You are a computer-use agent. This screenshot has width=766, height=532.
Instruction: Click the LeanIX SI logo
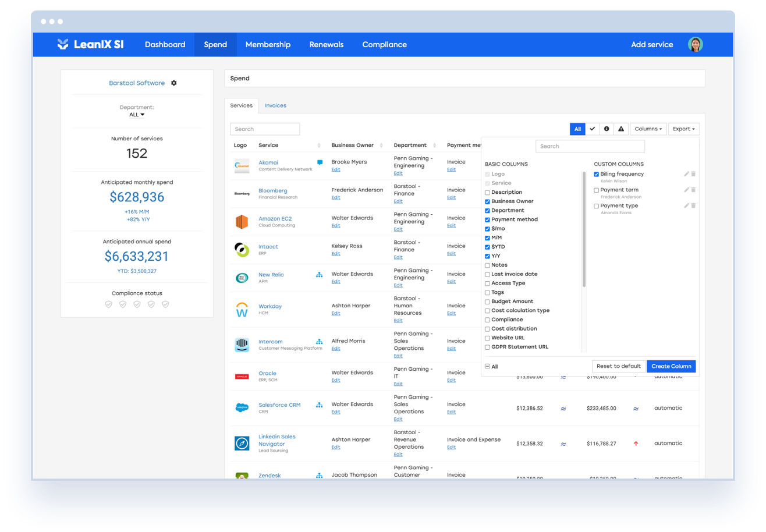(x=90, y=44)
